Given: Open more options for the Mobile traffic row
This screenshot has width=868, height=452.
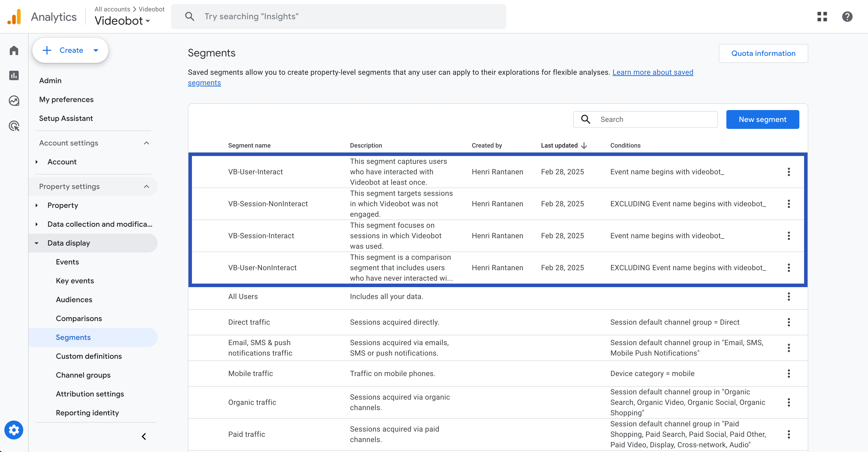Looking at the screenshot, I should [x=789, y=373].
